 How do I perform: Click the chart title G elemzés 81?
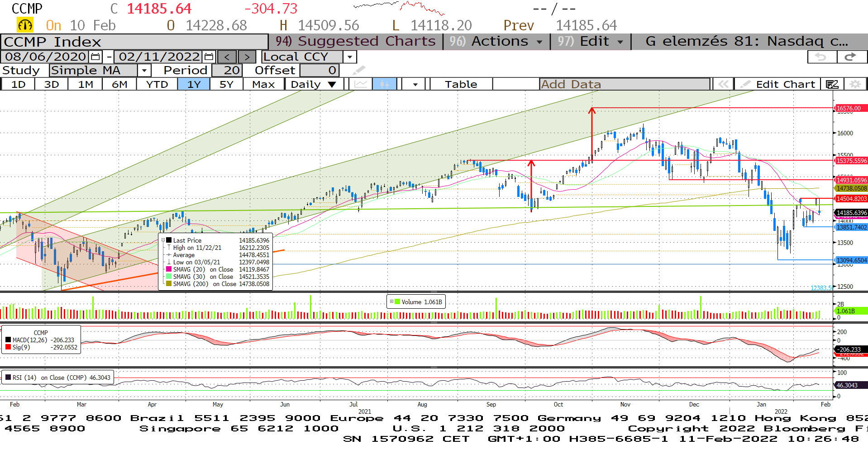[747, 41]
